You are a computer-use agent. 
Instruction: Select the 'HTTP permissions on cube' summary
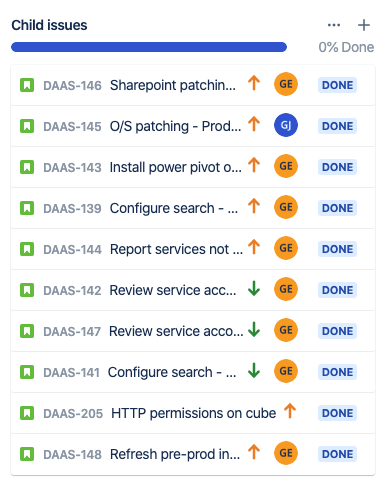coord(193,413)
